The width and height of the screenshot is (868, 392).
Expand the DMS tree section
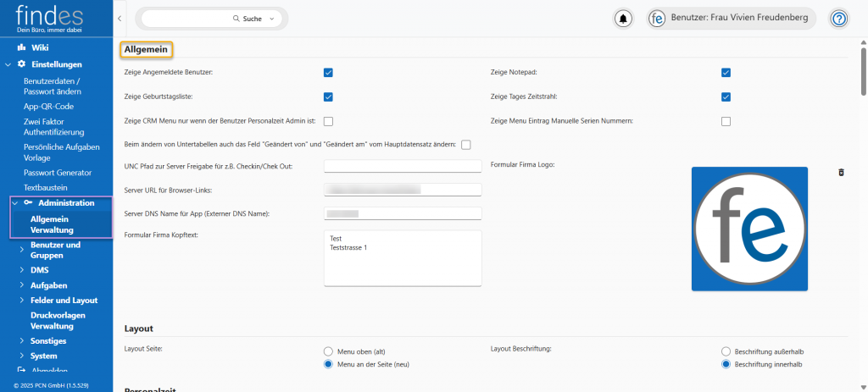coord(22,270)
